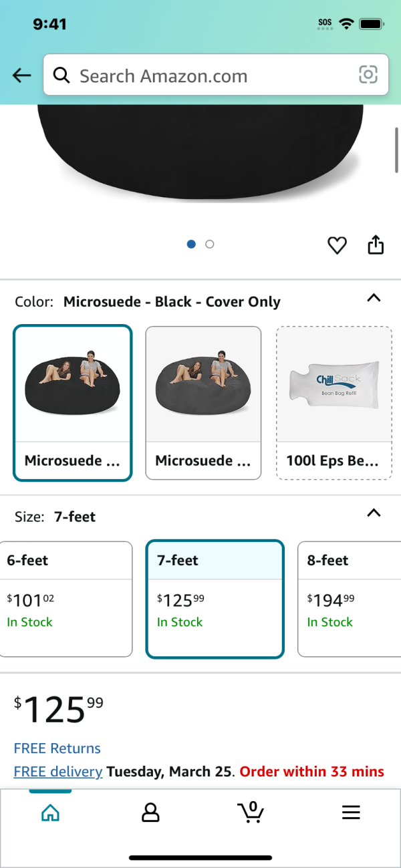This screenshot has height=868, width=401.
Task: Tap the Search Amazon.com field
Action: tap(214, 76)
